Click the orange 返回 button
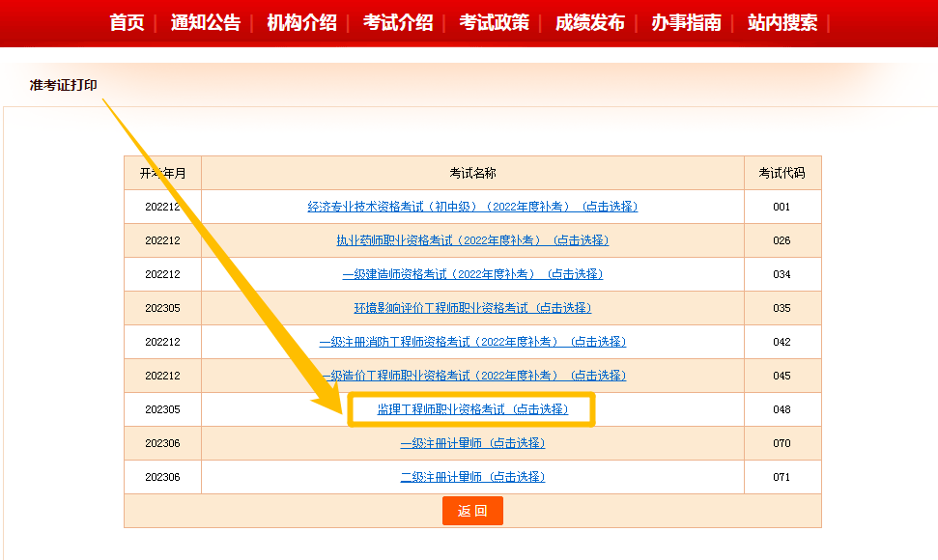 472,511
